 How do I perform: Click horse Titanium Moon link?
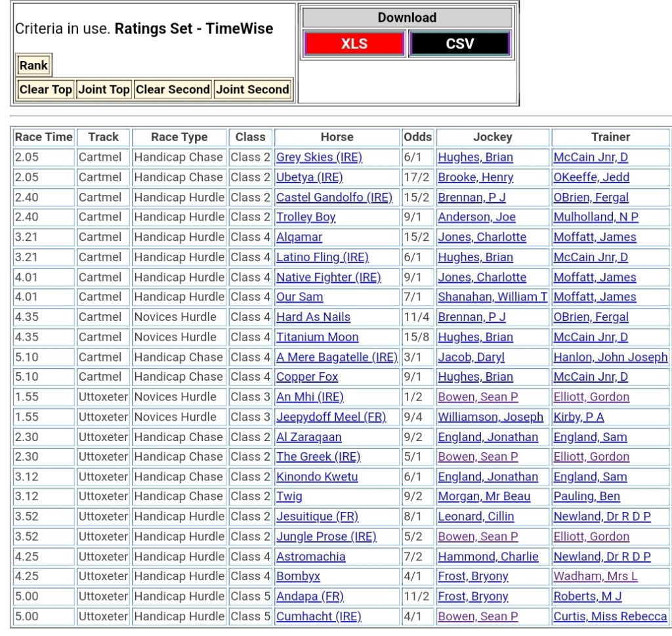pyautogui.click(x=317, y=337)
